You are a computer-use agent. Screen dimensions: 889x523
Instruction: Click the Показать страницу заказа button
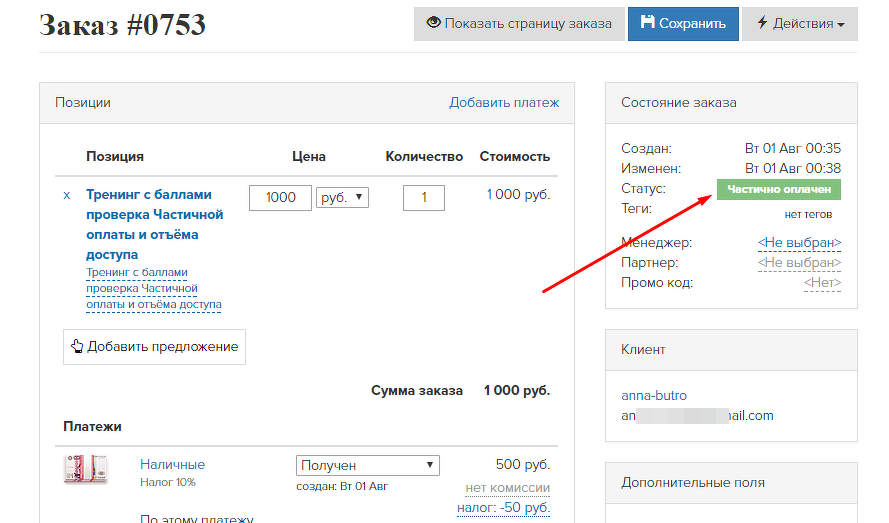[519, 24]
